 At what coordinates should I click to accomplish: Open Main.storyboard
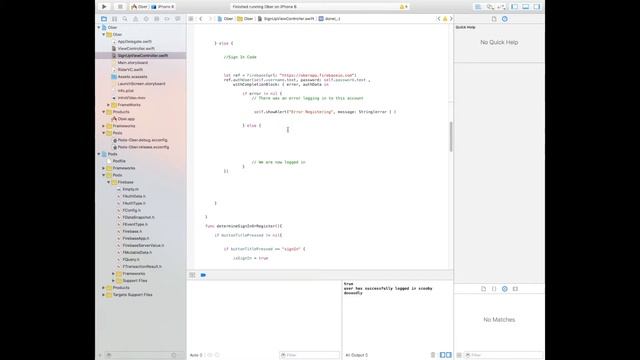[x=133, y=62]
